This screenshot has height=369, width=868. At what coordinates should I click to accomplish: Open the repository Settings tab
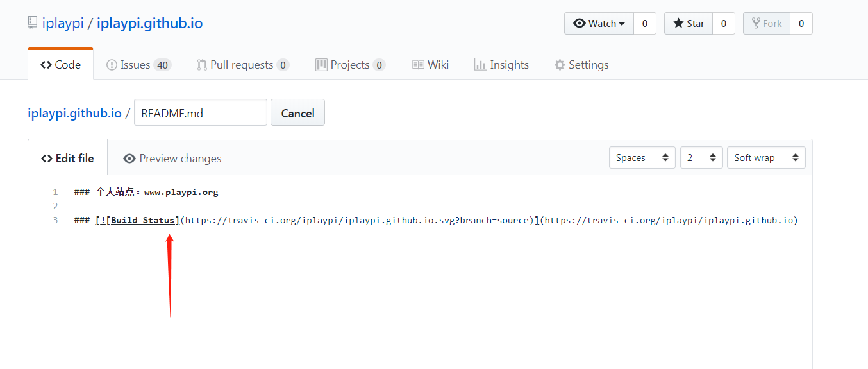click(x=581, y=65)
